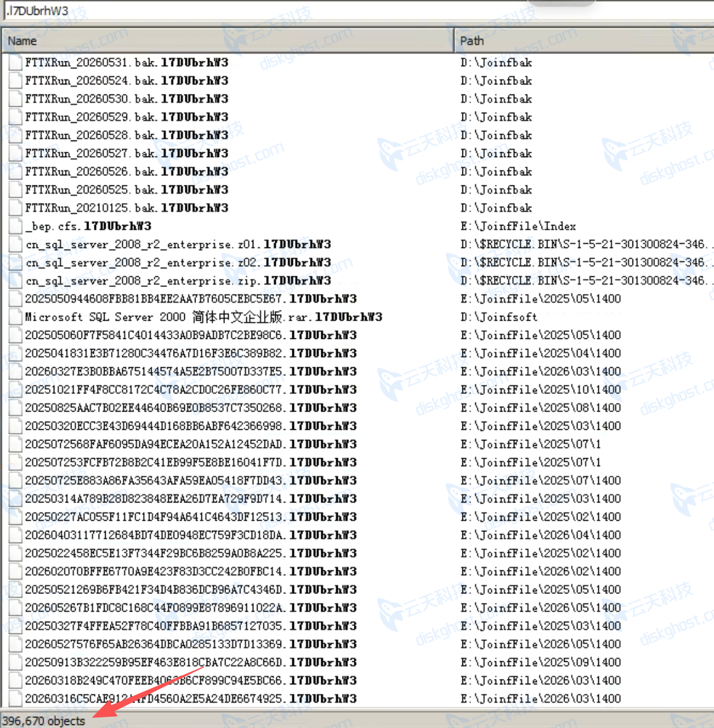
Task: Click path E:\JoinFile\2026\04\1400
Action: [540, 536]
